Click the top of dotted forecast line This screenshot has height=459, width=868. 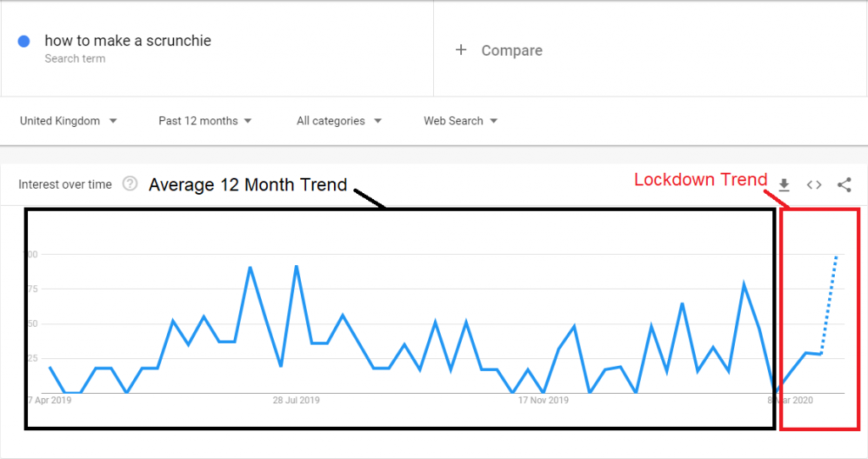[x=836, y=256]
